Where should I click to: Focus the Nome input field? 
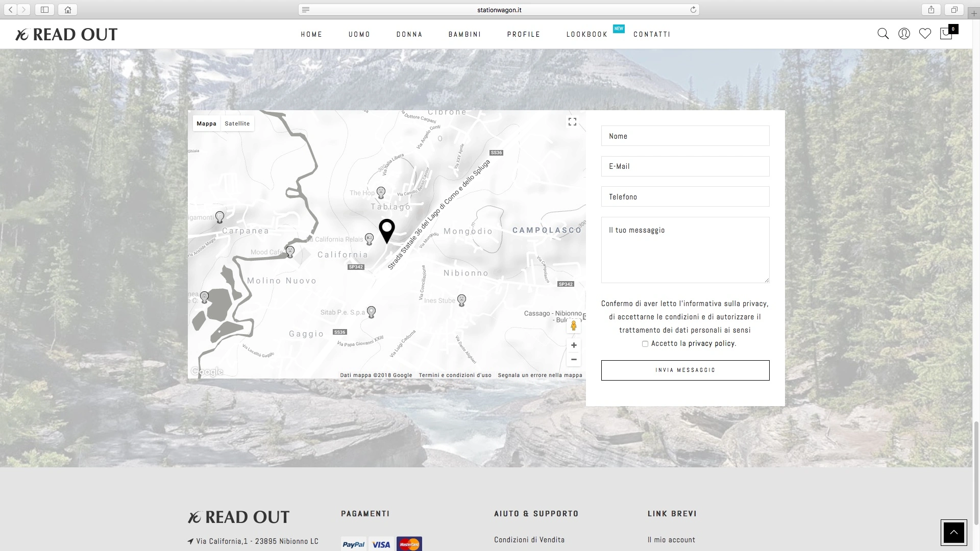(685, 136)
